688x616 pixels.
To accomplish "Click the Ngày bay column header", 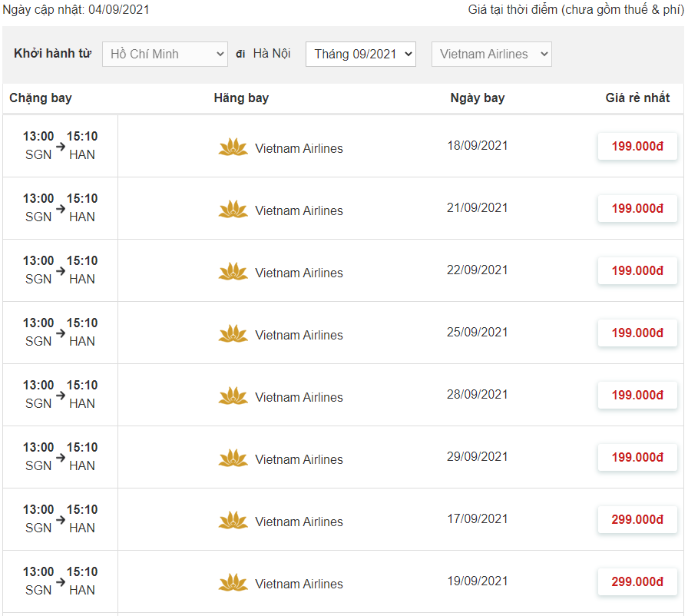I will point(478,98).
